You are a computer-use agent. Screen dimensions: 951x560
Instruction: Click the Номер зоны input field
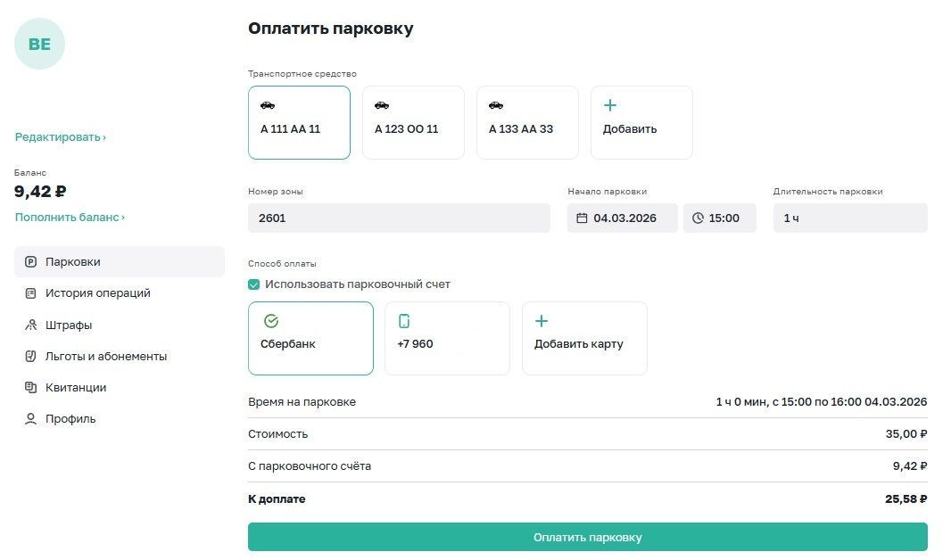(x=399, y=218)
